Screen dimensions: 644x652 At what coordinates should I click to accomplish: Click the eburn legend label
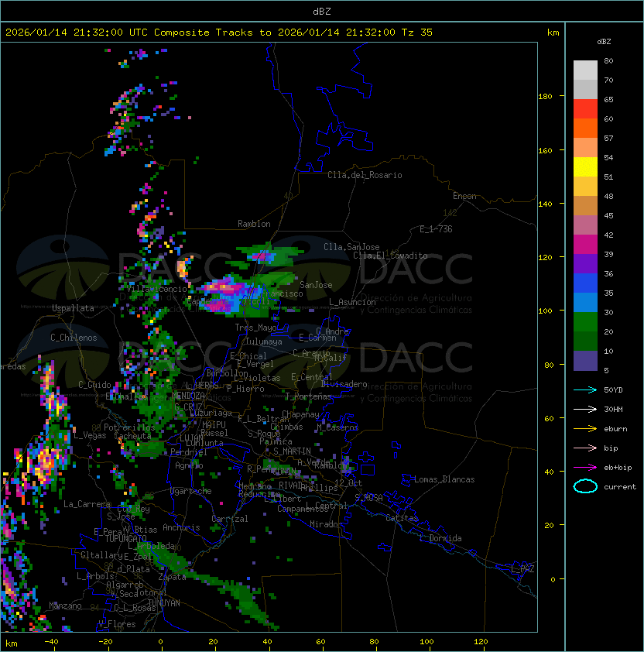tap(615, 429)
